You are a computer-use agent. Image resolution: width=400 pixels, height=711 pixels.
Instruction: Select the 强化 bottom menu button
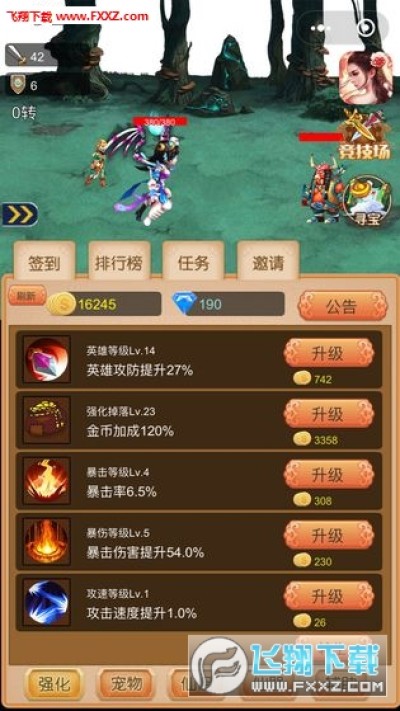pos(54,684)
